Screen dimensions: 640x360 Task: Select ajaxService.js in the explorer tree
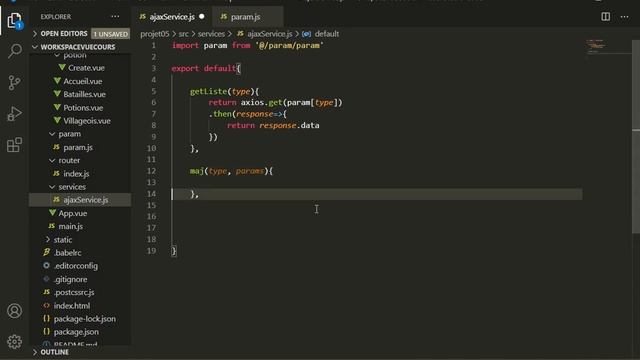click(x=80, y=200)
